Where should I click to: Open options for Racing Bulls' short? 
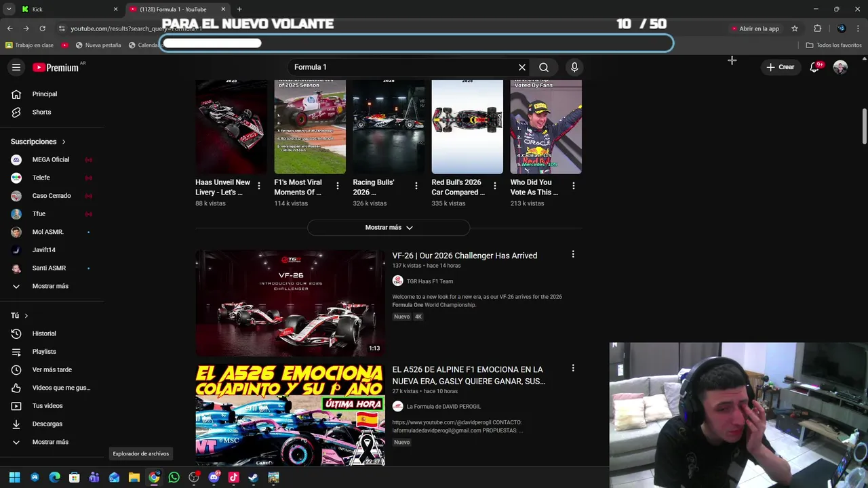point(416,186)
